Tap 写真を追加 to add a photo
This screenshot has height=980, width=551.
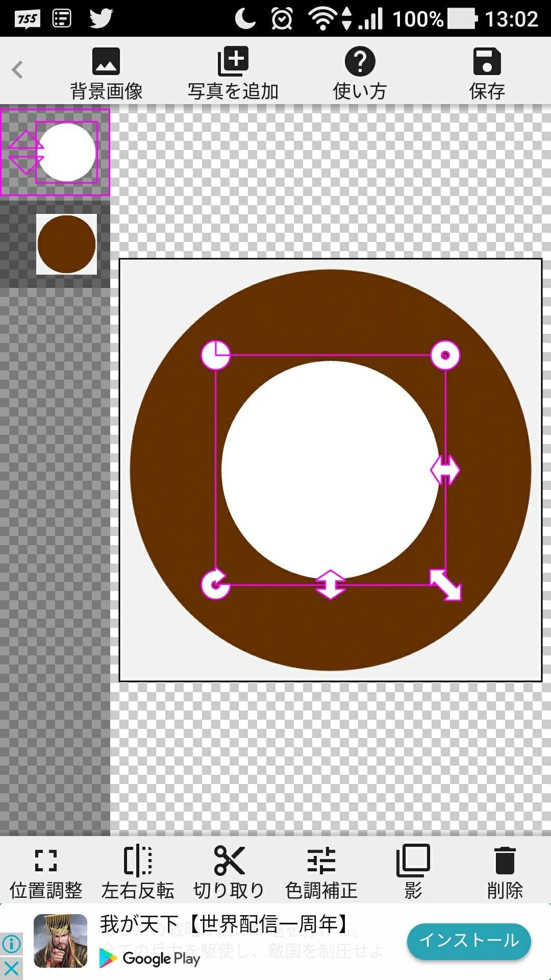pyautogui.click(x=233, y=73)
